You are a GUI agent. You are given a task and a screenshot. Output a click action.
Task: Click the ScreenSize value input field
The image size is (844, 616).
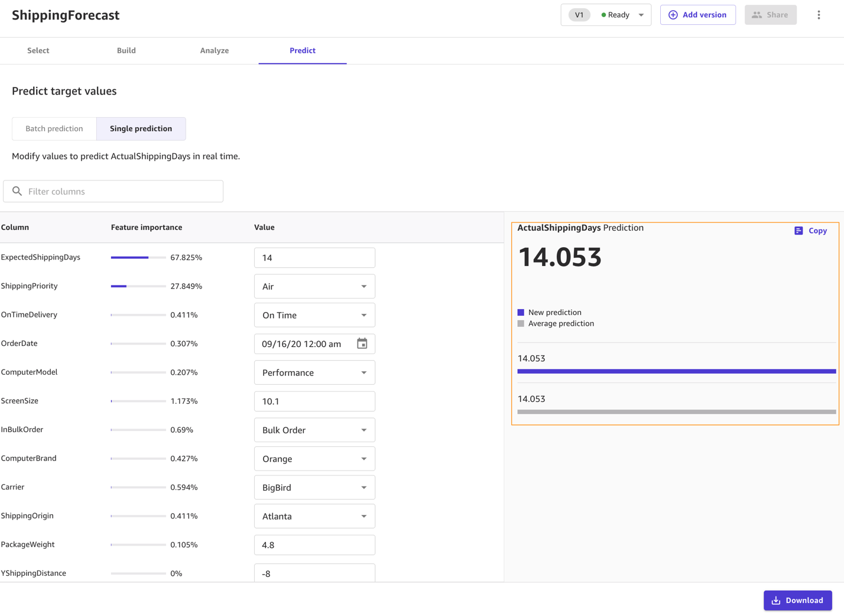coord(314,401)
